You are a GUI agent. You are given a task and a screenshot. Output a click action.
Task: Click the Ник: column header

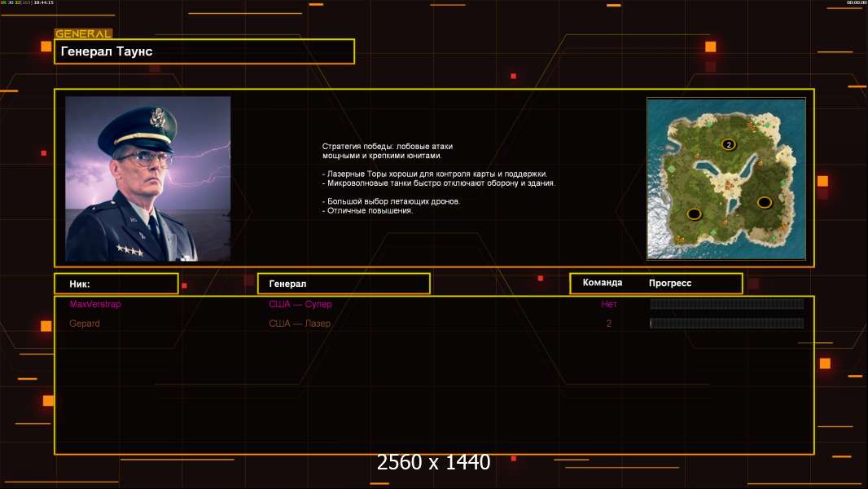pyautogui.click(x=116, y=284)
